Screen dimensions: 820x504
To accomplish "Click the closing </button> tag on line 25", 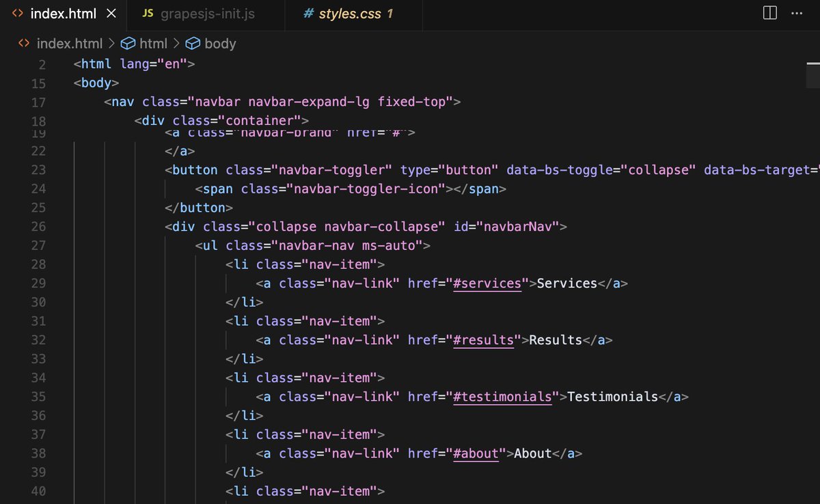I will pos(199,208).
